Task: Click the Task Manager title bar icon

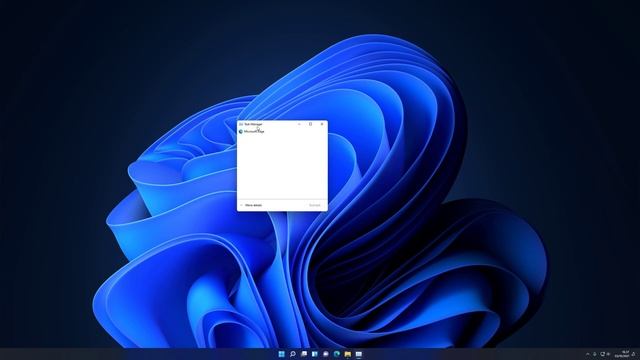Action: pos(241,124)
